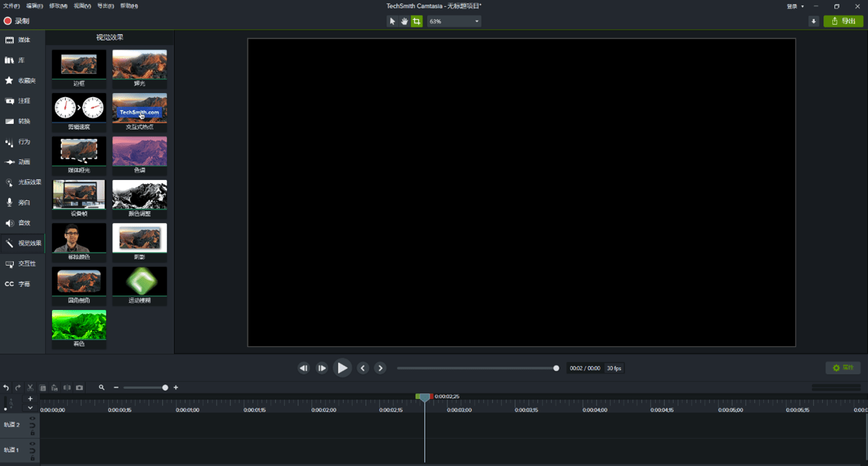This screenshot has width=868, height=466.
Task: Zoom out timeline with minus button
Action: point(116,388)
